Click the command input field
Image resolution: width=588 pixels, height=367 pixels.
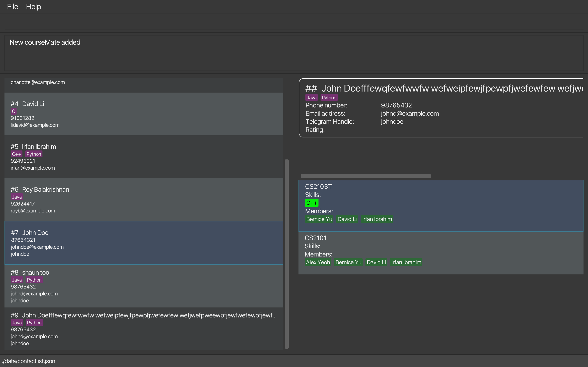pos(294,22)
